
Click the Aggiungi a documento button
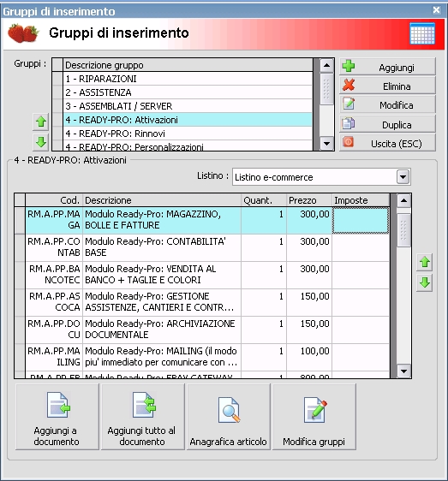pyautogui.click(x=57, y=417)
